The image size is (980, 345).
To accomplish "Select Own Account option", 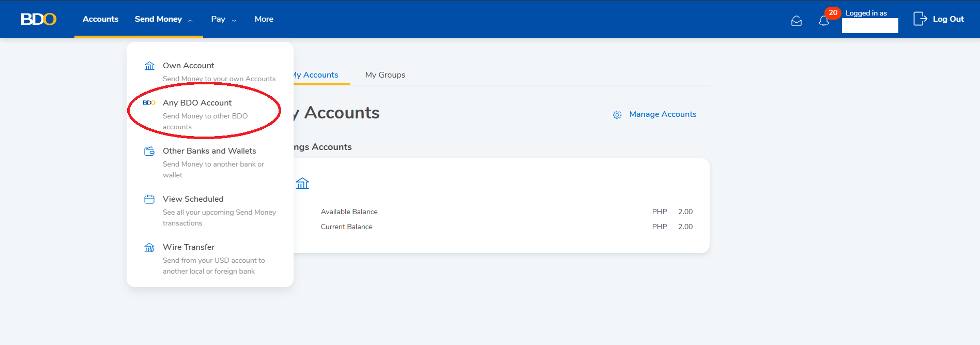I will 210,72.
